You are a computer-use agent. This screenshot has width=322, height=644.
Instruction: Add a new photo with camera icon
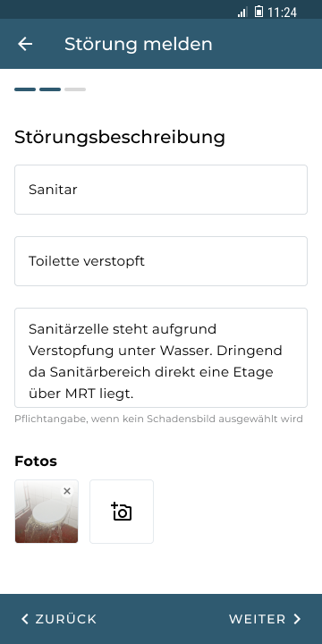tap(122, 512)
